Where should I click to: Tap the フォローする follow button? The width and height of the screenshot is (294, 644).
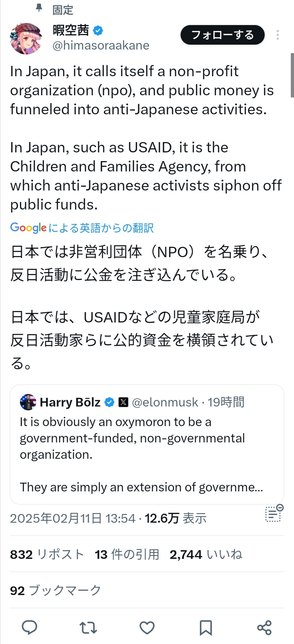click(222, 35)
